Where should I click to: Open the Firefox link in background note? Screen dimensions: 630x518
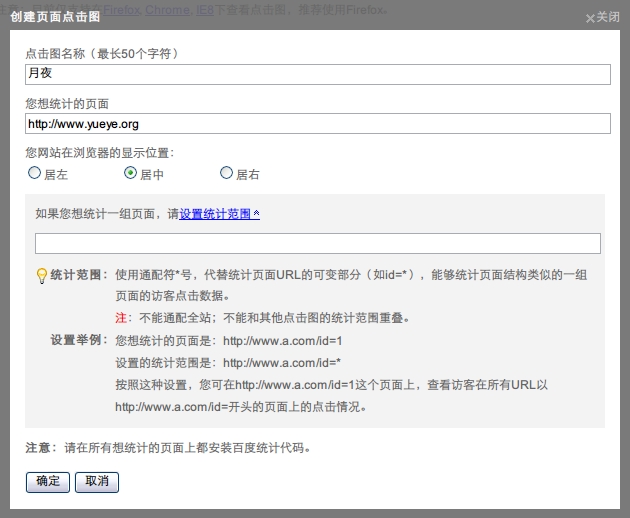click(x=121, y=9)
